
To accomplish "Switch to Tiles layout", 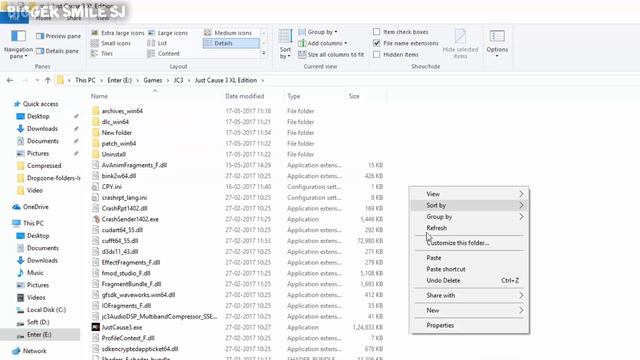I will (102, 53).
